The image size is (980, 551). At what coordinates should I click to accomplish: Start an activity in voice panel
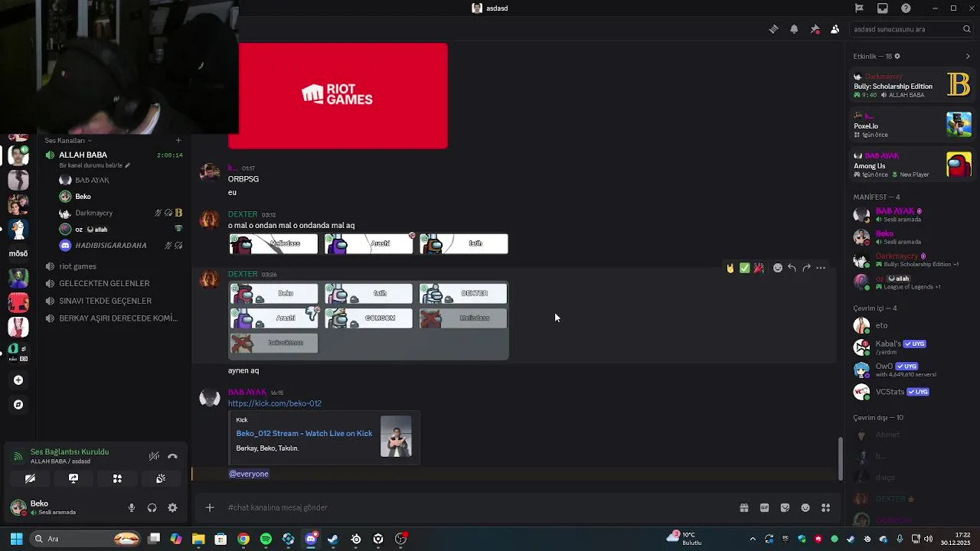117,478
